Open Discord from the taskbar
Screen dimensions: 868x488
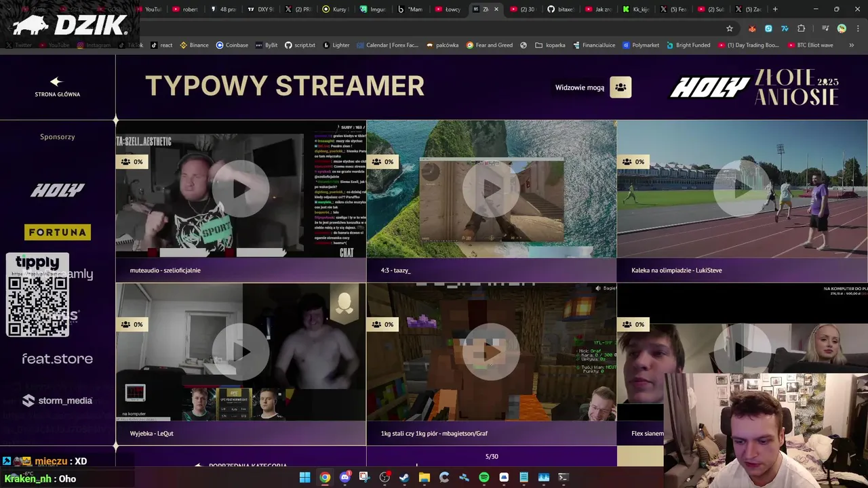(x=344, y=477)
